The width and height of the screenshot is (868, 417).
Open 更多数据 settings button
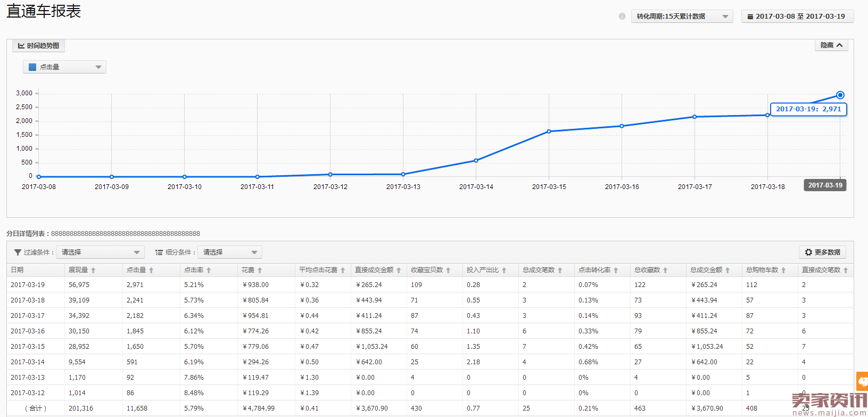point(822,252)
